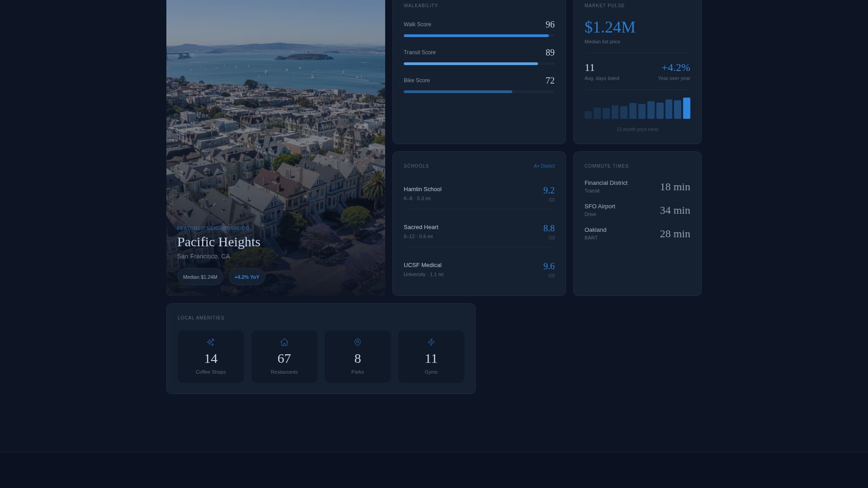Select the parks location pin icon
The height and width of the screenshot is (488, 868).
tap(358, 342)
